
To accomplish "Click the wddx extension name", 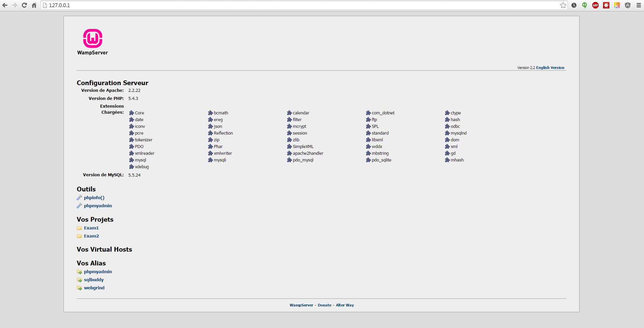I will (377, 147).
